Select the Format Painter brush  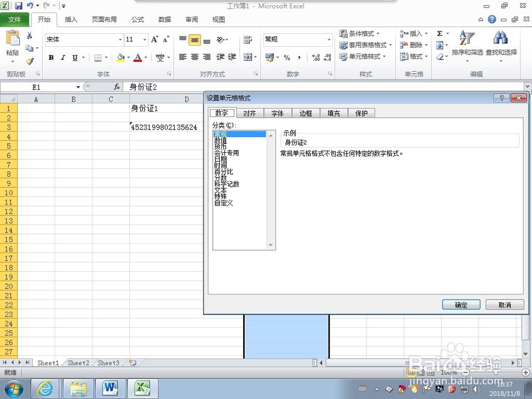pyautogui.click(x=29, y=61)
